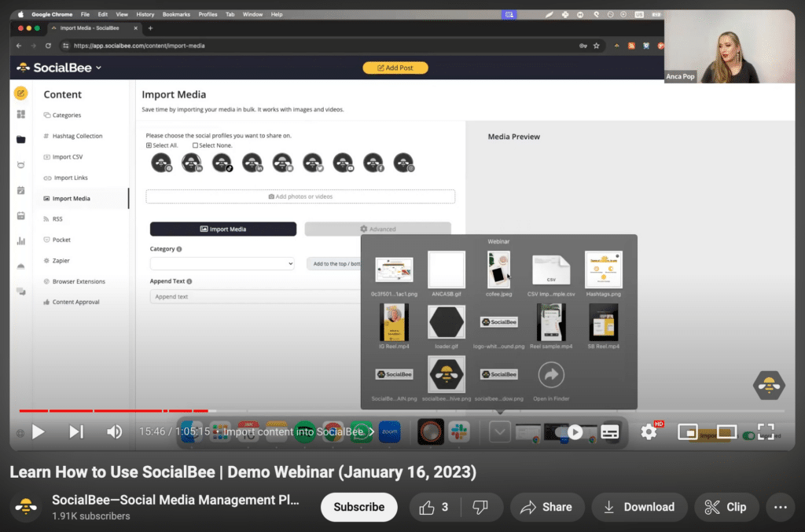Check the Select All profiles box
805x532 pixels.
pos(149,145)
